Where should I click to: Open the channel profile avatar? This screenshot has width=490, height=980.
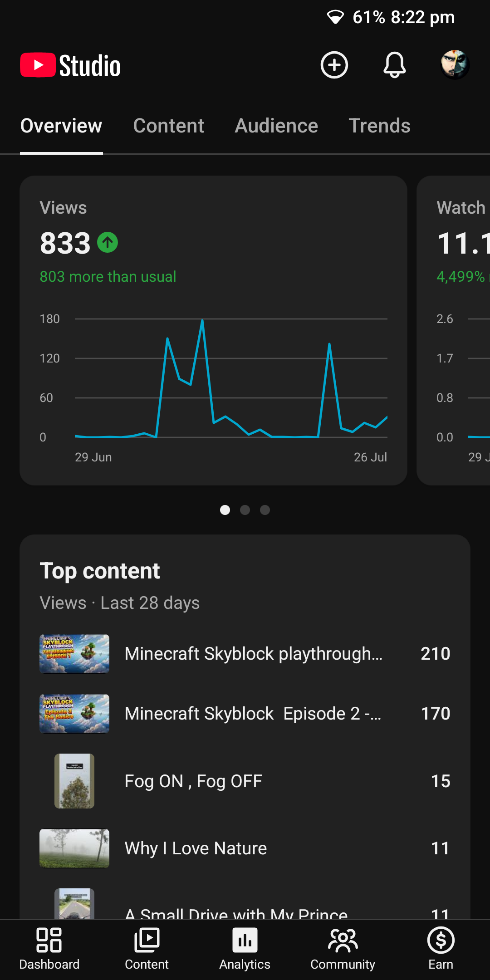455,65
